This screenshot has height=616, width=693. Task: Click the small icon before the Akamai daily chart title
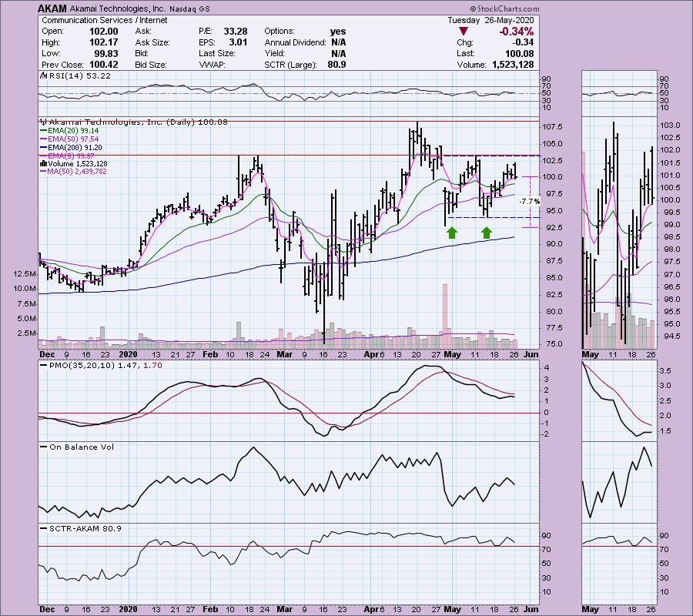[x=43, y=122]
